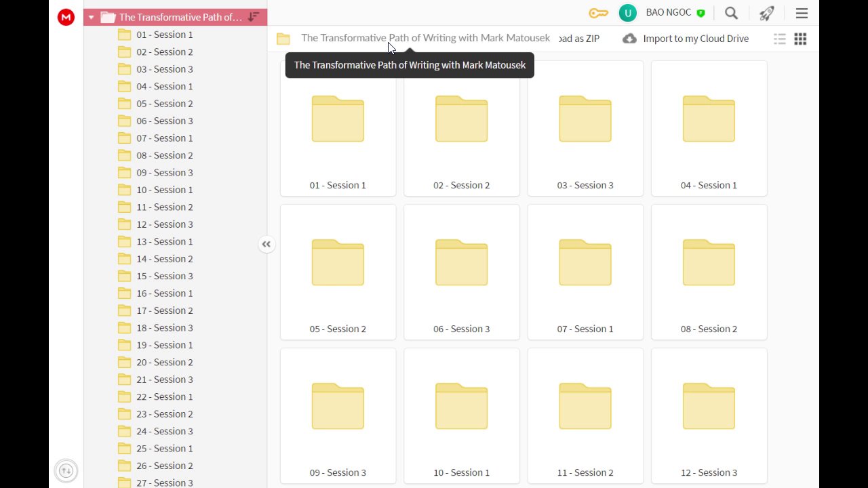Collapse the left tree panel

point(267,244)
